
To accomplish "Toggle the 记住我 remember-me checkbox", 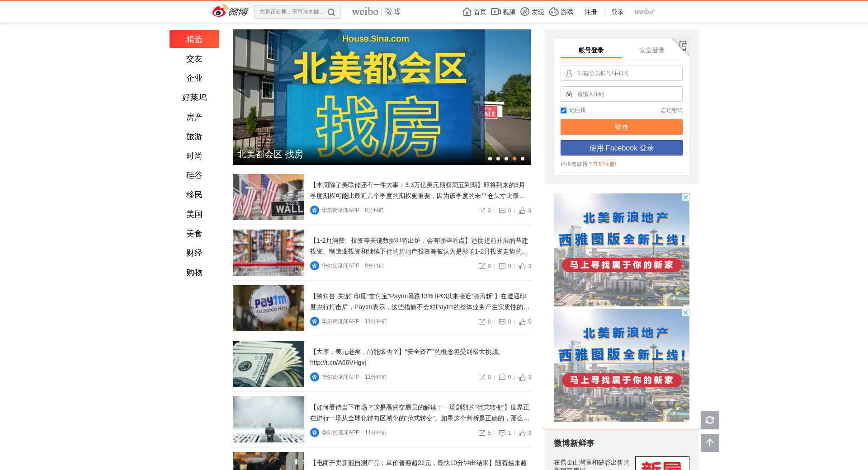I will [563, 110].
